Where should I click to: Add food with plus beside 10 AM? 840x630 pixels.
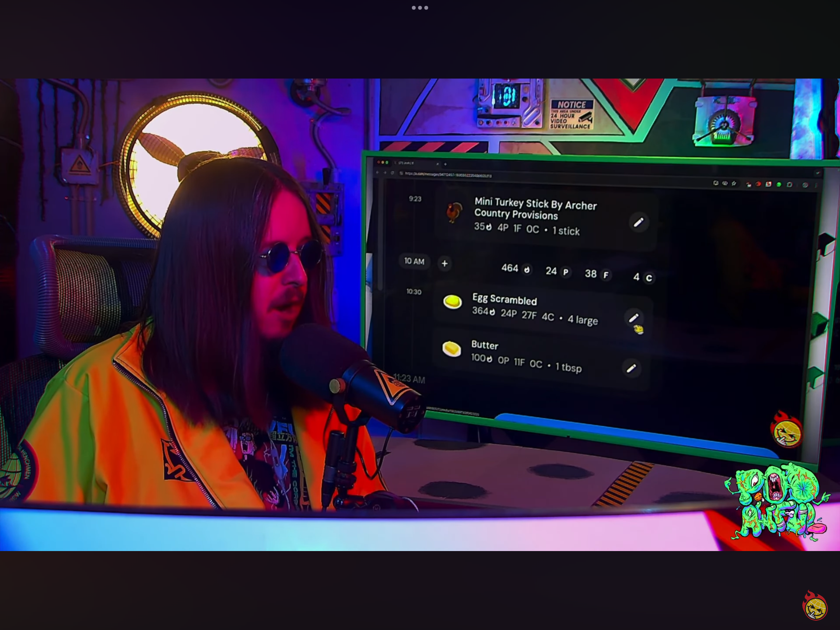coord(444,263)
